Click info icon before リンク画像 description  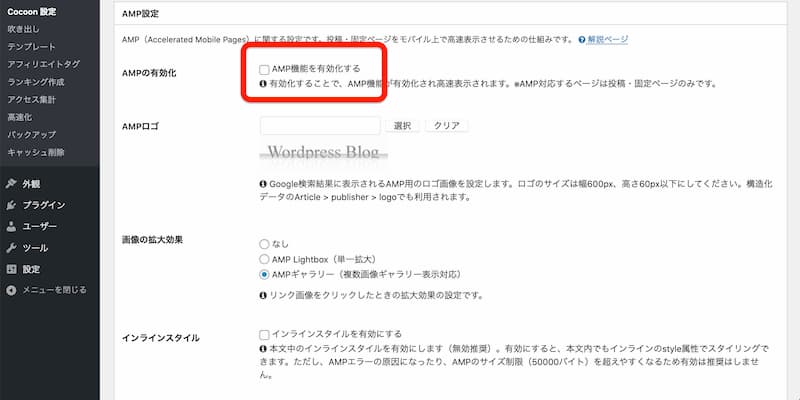[x=263, y=295]
